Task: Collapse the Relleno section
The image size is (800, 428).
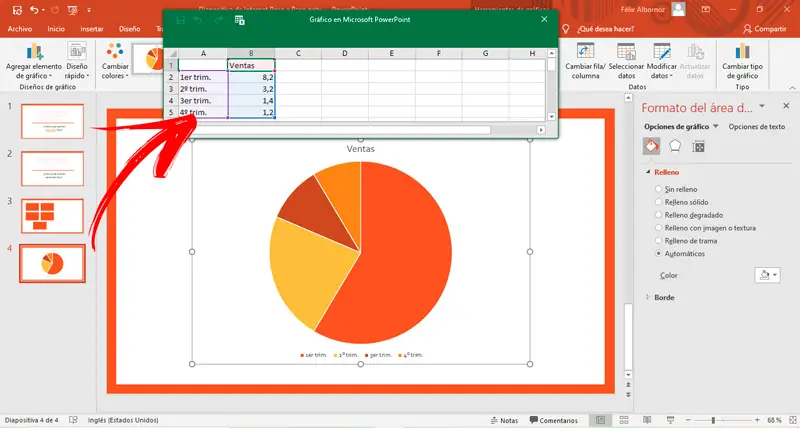Action: tap(648, 172)
